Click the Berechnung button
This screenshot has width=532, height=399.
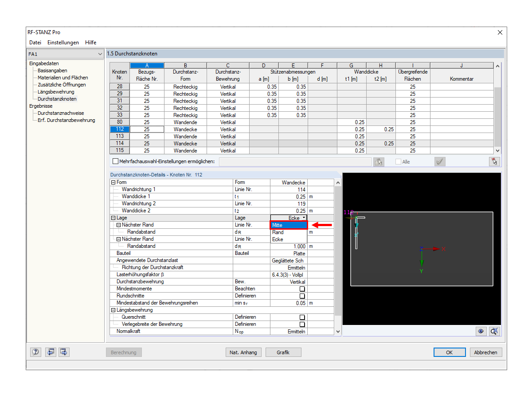[x=124, y=352]
